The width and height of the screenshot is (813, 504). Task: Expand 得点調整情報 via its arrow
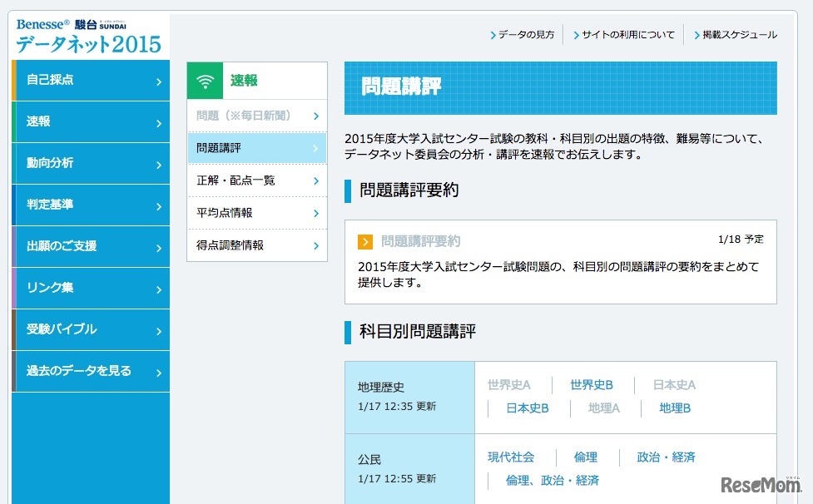pyautogui.click(x=317, y=245)
